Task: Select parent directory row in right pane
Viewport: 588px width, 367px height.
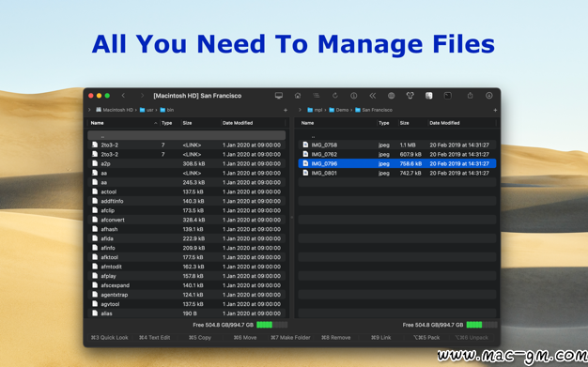Action: pyautogui.click(x=397, y=135)
